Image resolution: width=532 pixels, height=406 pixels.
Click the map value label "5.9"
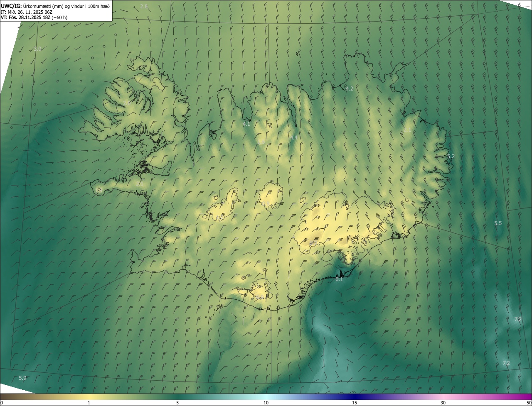point(22,378)
